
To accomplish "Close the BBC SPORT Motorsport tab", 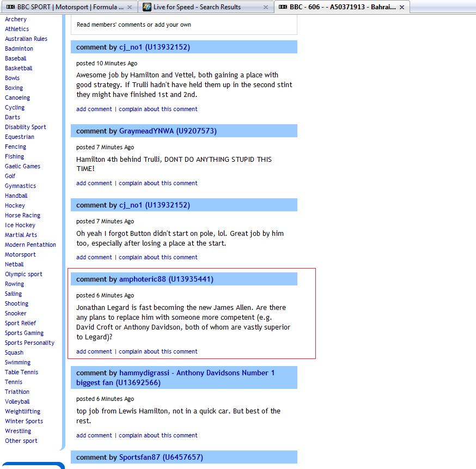I will 130,7.
